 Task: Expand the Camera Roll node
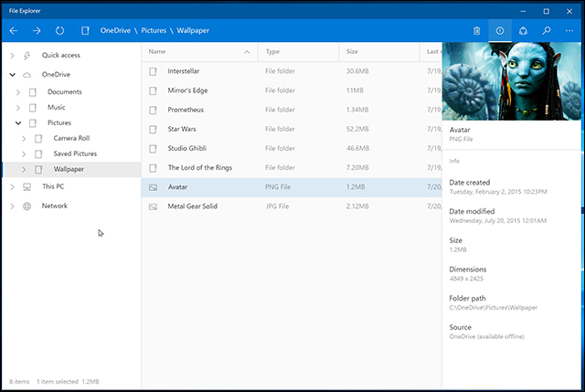[24, 139]
